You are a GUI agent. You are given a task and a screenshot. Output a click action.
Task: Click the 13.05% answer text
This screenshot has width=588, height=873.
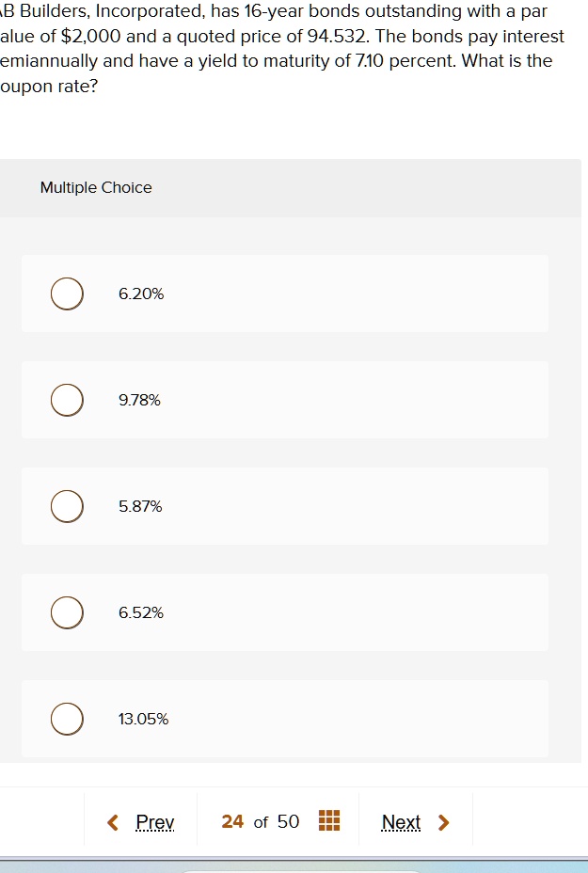click(143, 720)
